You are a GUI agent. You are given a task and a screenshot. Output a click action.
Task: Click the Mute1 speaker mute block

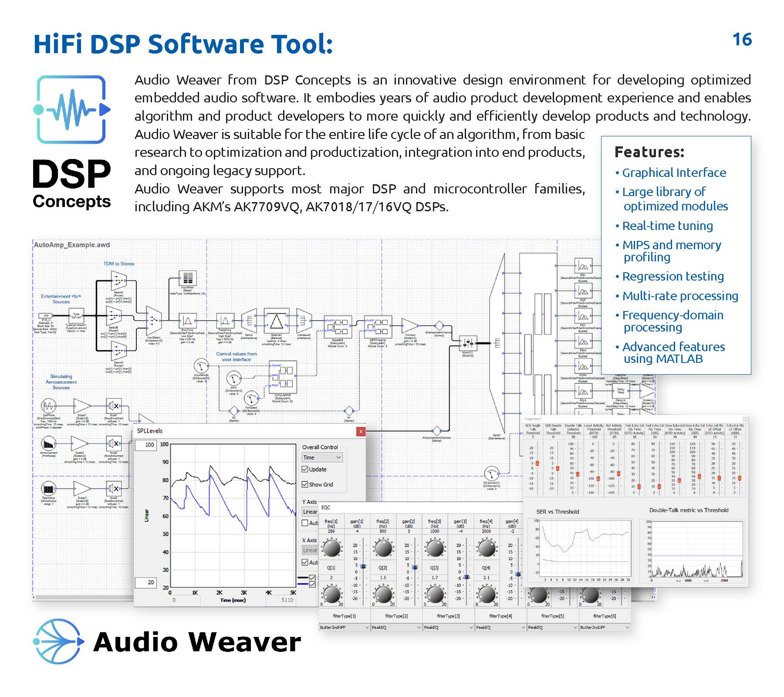114,406
